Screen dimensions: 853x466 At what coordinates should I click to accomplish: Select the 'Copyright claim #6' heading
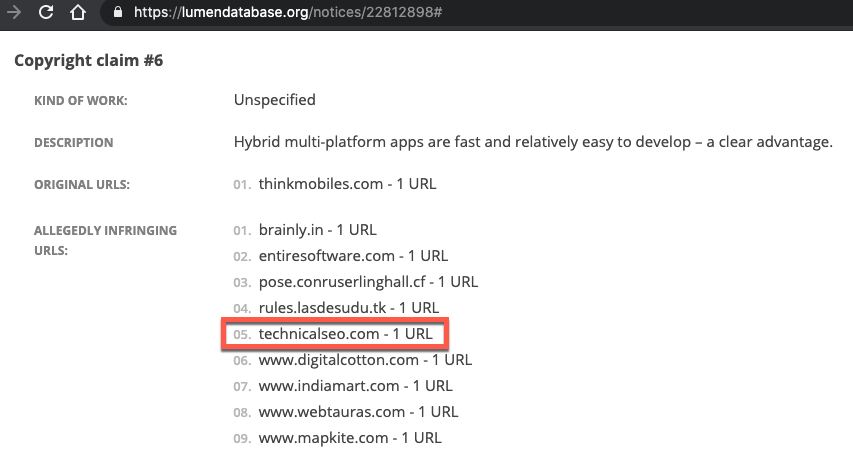pyautogui.click(x=89, y=60)
